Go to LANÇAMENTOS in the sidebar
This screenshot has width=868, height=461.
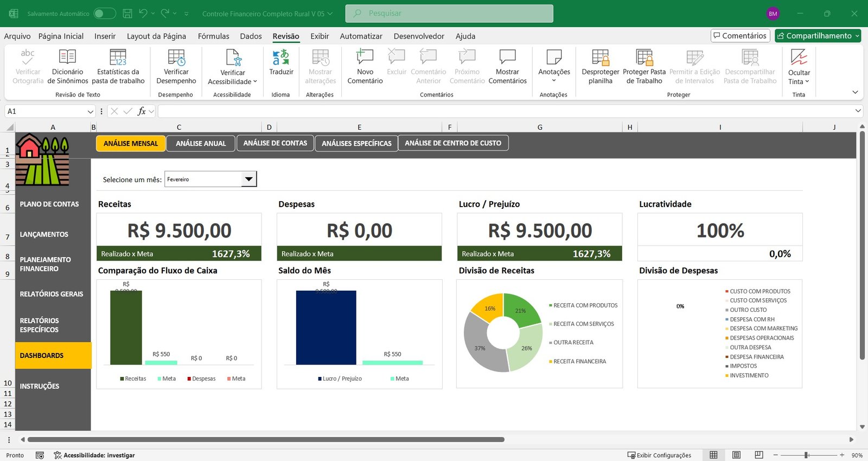click(x=44, y=234)
